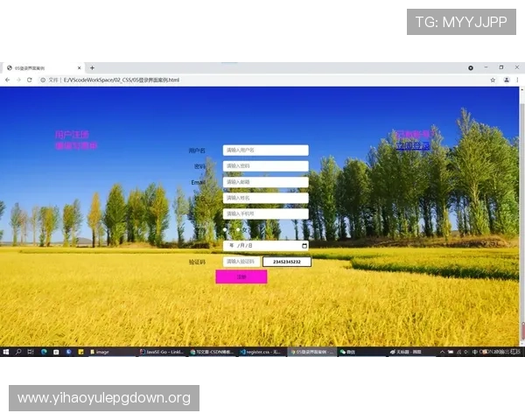Click the 立即登录 link
The height and width of the screenshot is (420, 525).
413,146
